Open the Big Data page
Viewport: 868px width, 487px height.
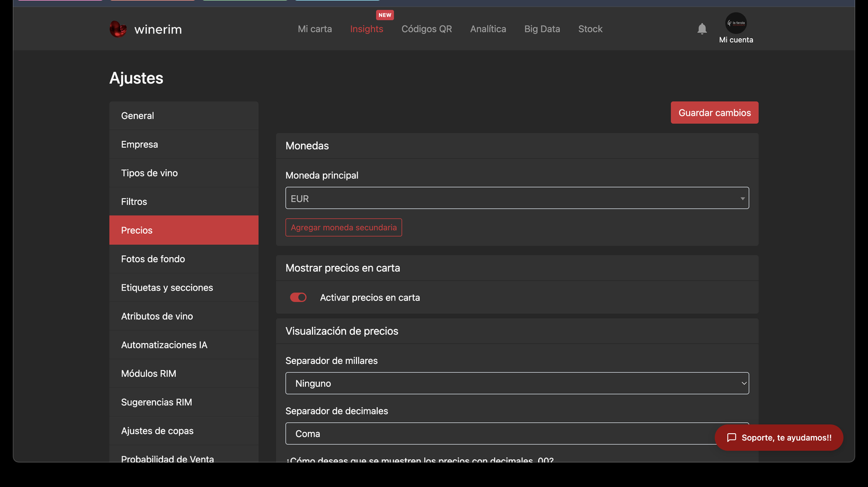(542, 29)
